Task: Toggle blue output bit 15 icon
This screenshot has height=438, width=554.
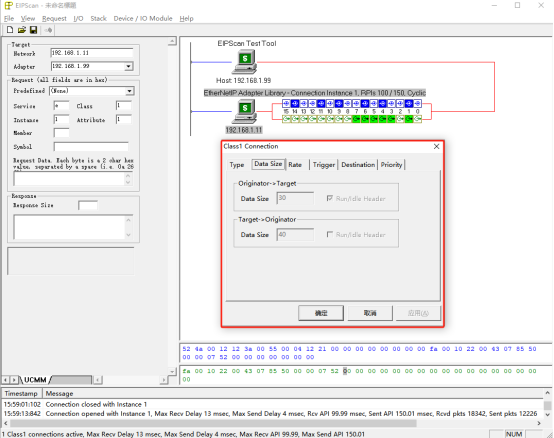Action: click(x=286, y=103)
